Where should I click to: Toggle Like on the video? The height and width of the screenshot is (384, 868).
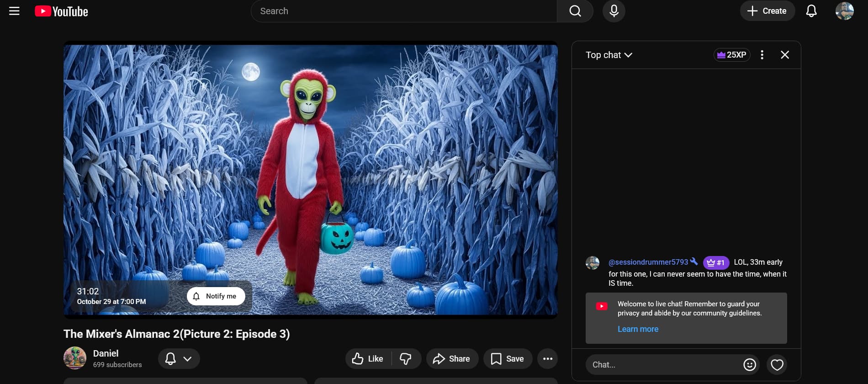pos(368,359)
